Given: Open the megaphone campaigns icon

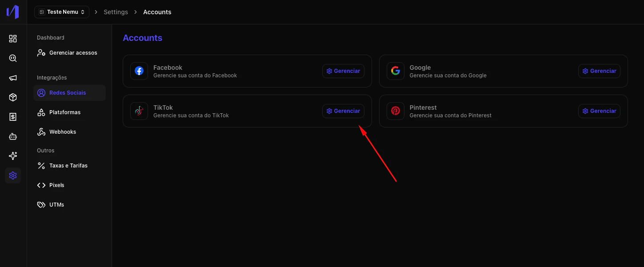Looking at the screenshot, I should point(13,78).
